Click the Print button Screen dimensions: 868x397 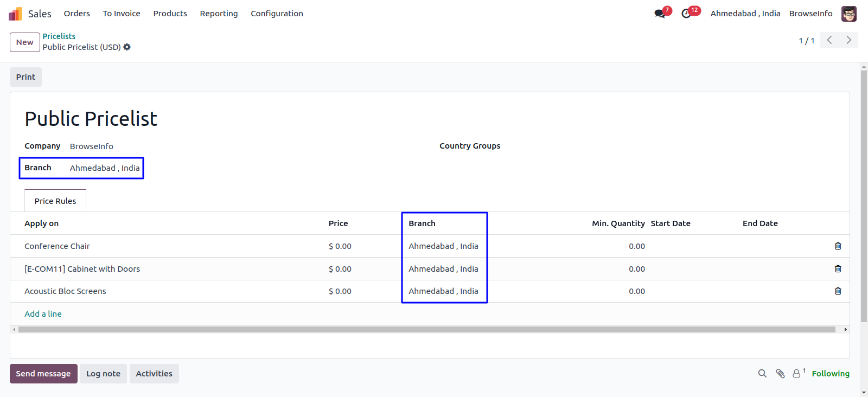pos(25,77)
